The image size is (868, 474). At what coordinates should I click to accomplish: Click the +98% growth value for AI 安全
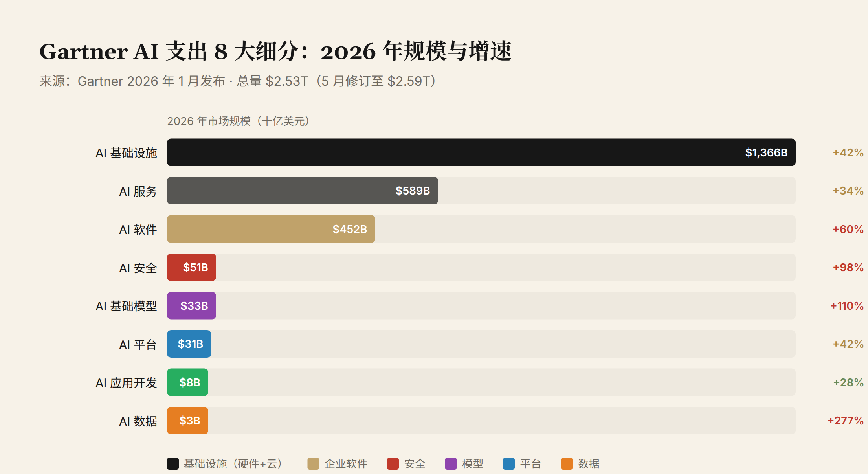848,267
